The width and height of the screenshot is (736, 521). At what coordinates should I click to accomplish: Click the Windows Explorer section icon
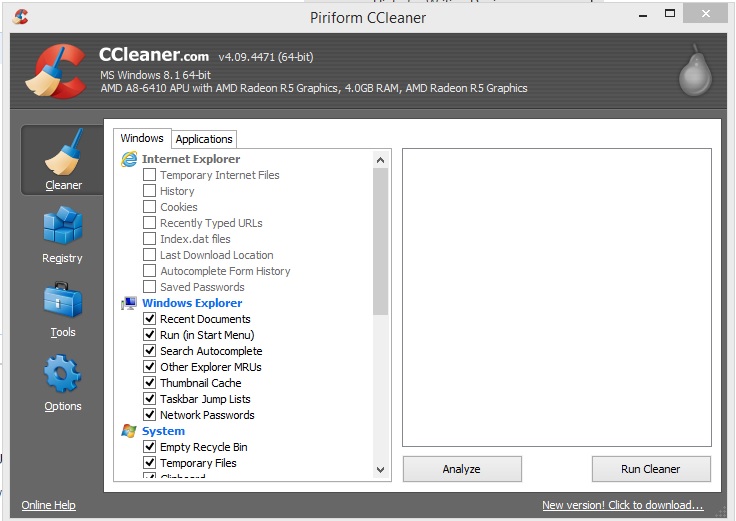(x=129, y=303)
